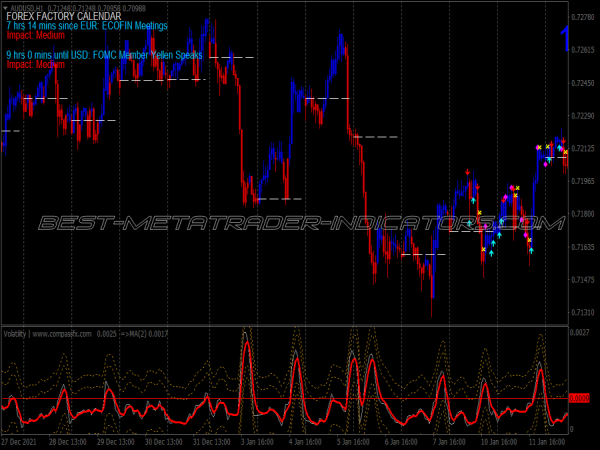Click the 0.72450 price axis label
The image size is (600, 450).
[x=582, y=83]
